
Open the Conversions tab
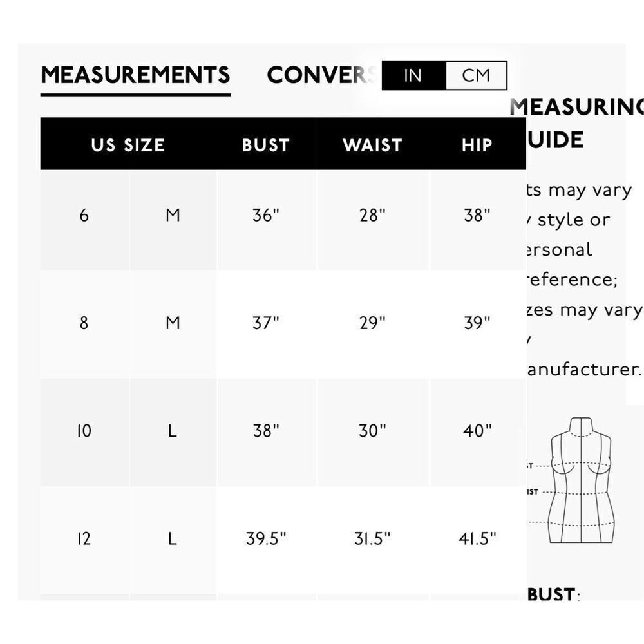point(321,75)
